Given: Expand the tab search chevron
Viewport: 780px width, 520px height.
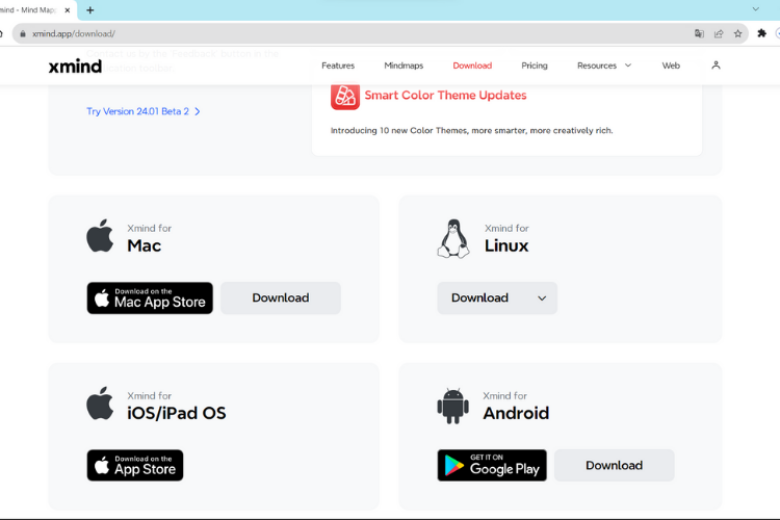Looking at the screenshot, I should [x=756, y=9].
